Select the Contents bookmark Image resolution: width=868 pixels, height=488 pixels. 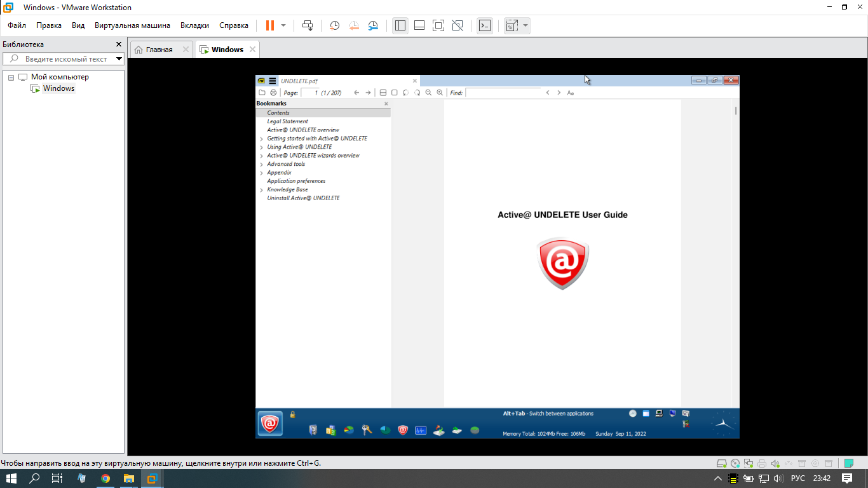tap(278, 112)
